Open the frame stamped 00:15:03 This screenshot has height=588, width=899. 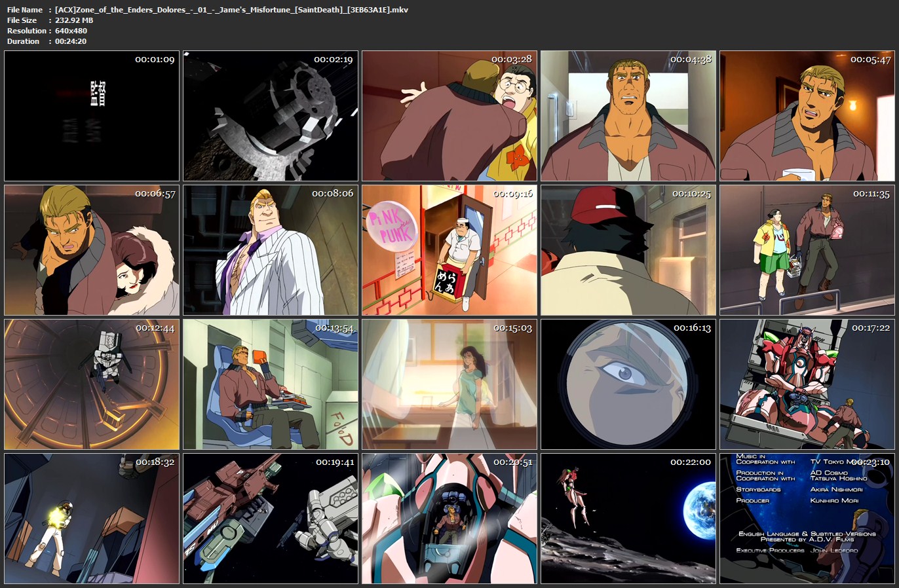(449, 384)
